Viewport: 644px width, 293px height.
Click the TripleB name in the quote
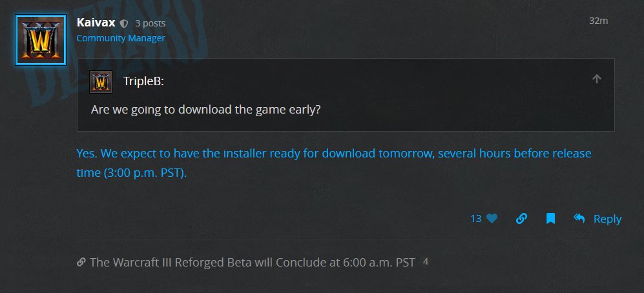147,82
